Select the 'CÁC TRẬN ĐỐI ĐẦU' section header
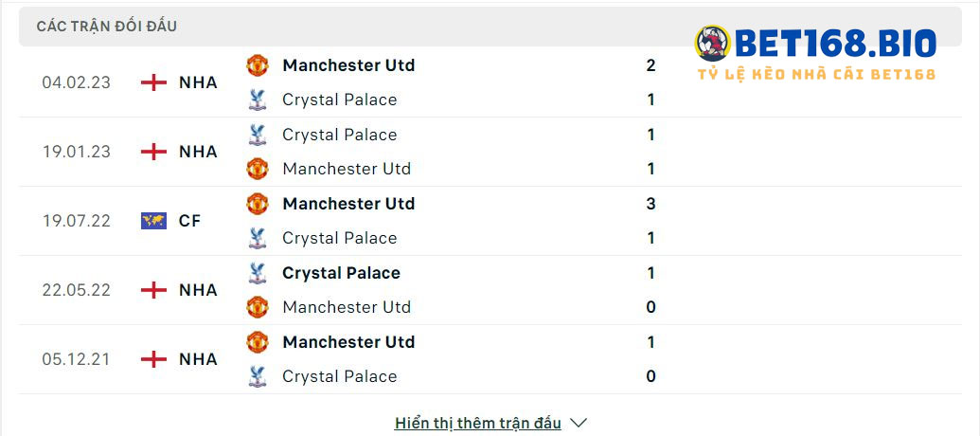 (107, 27)
